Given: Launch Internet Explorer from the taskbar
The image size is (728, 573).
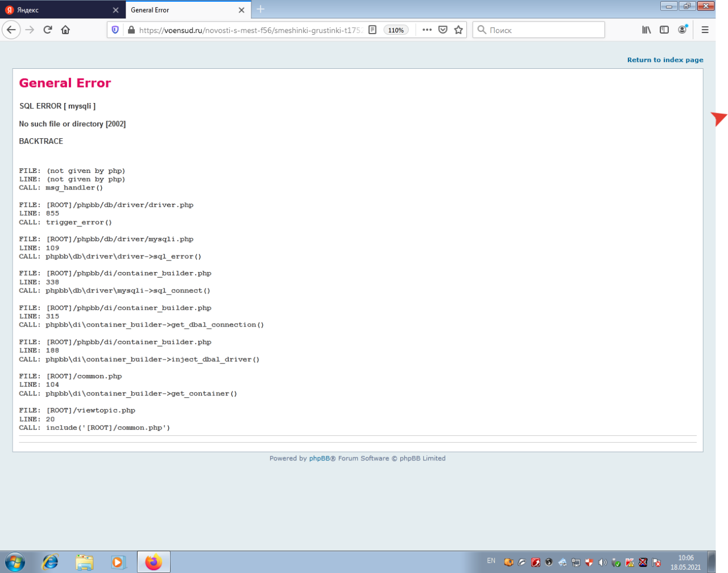Looking at the screenshot, I should 50,562.
